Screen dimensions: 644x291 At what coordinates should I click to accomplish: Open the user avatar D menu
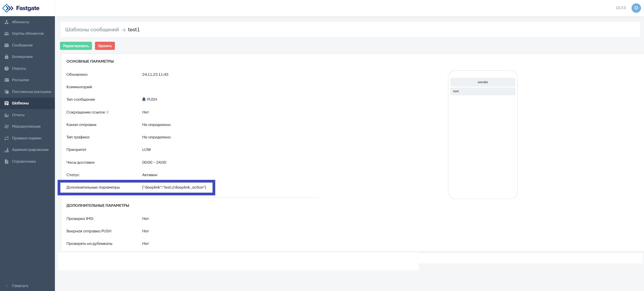636,8
